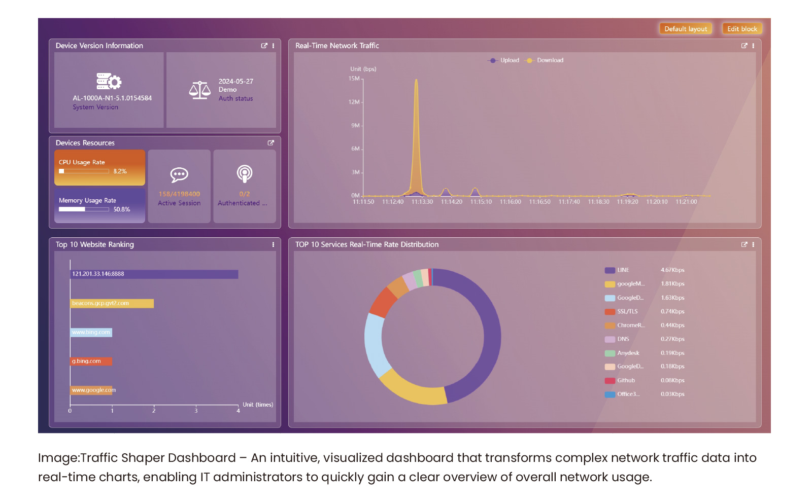Click the CPU Usage Rate progress bar

[x=84, y=171]
